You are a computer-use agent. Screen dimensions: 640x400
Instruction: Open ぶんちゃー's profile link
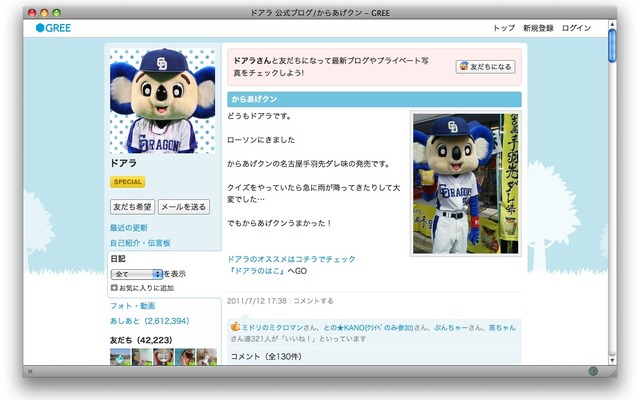coord(451,328)
